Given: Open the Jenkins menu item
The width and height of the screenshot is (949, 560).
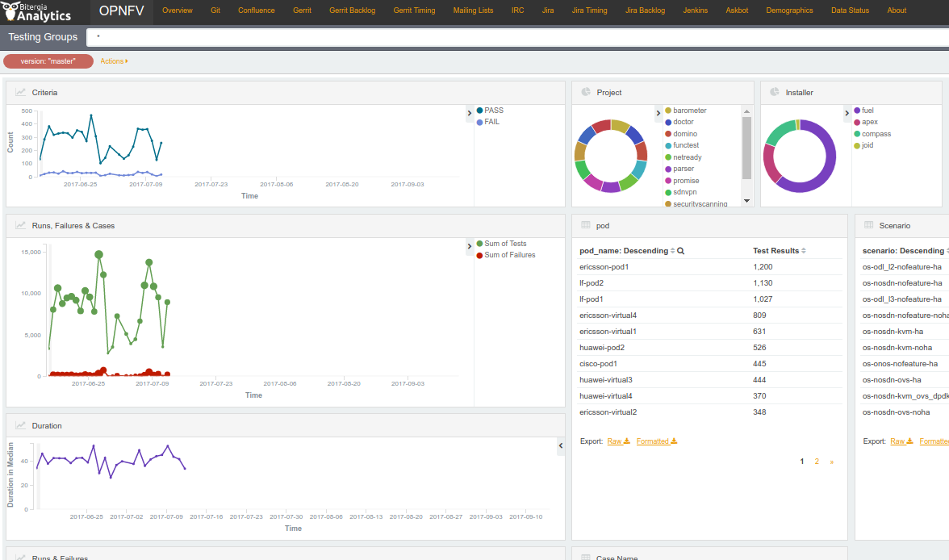Looking at the screenshot, I should click(x=695, y=10).
